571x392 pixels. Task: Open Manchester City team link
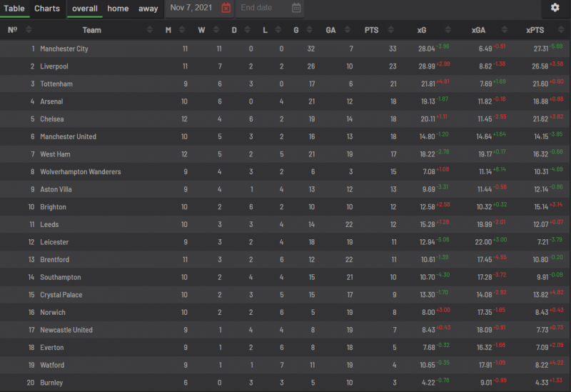click(x=64, y=49)
